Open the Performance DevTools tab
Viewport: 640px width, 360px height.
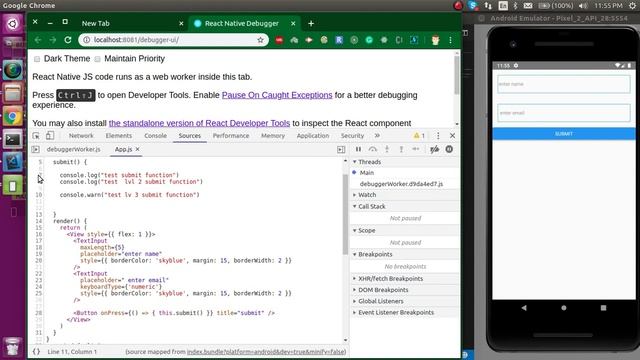[231, 136]
